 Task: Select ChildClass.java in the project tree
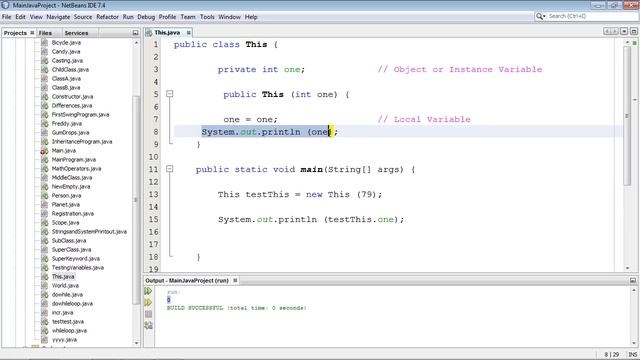(x=70, y=69)
